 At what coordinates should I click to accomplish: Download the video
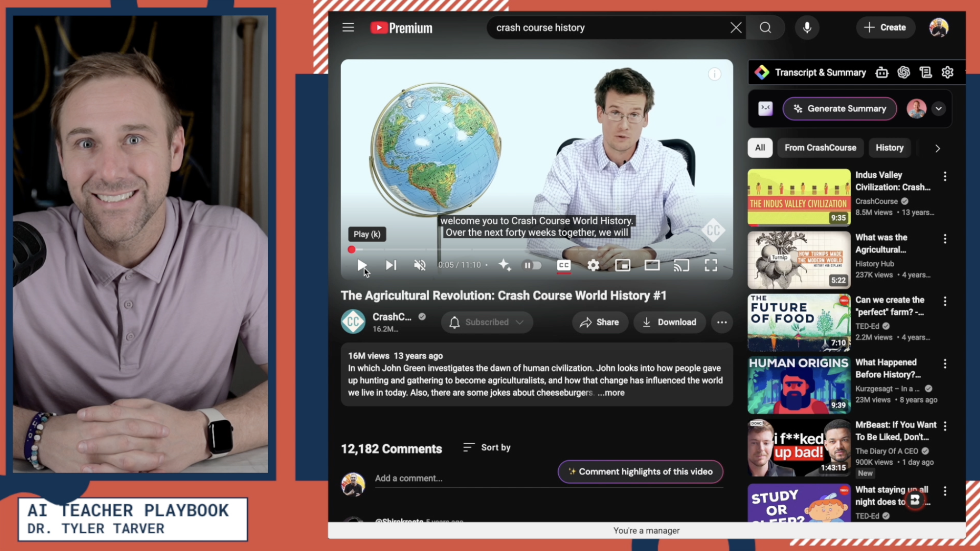(x=669, y=322)
